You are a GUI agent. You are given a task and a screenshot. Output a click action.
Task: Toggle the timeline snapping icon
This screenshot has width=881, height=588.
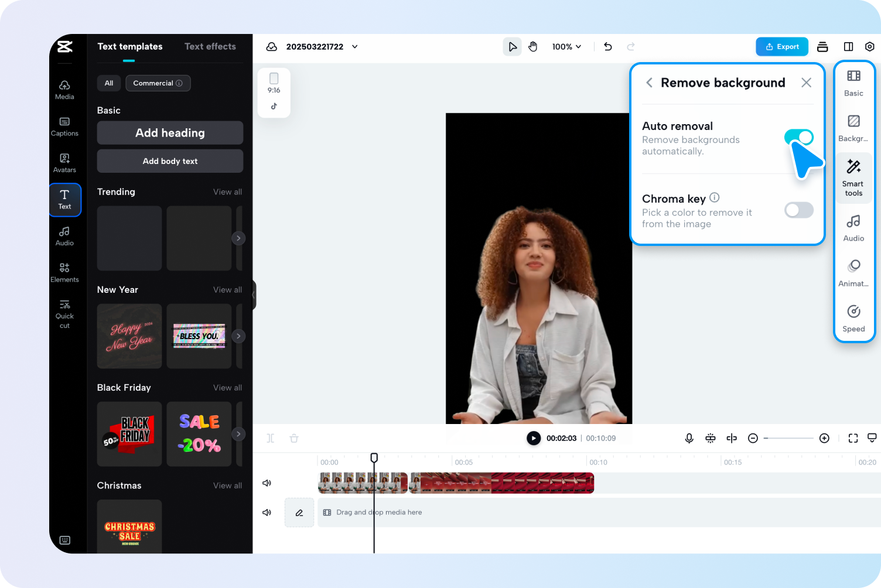[x=711, y=438]
